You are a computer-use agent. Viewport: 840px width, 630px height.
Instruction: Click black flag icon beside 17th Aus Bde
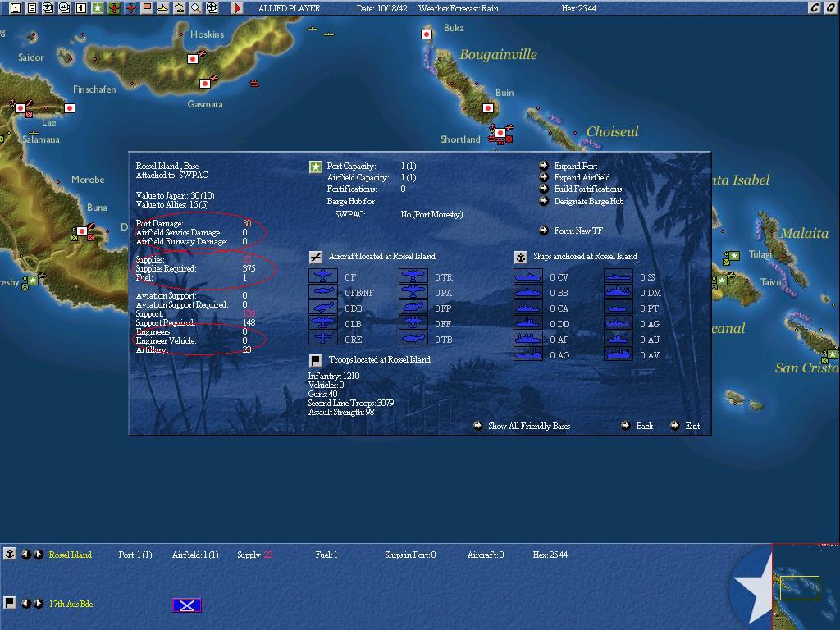tap(10, 603)
